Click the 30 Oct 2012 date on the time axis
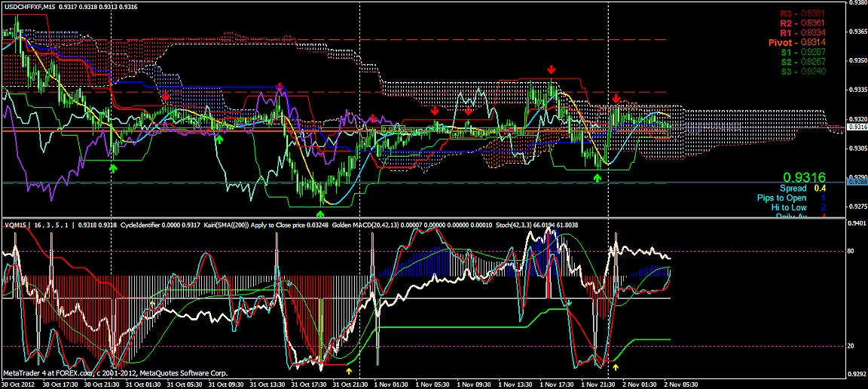This screenshot has width=868, height=389. 18,383
